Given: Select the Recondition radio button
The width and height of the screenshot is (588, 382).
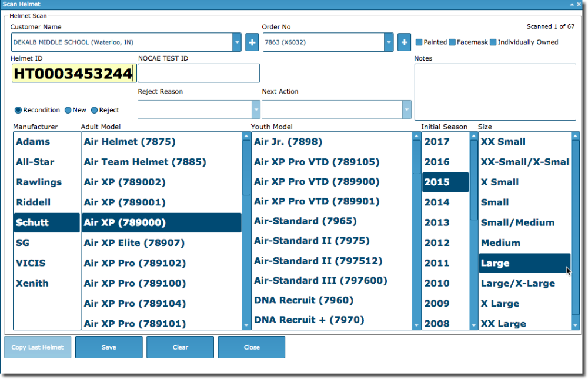Looking at the screenshot, I should 18,110.
